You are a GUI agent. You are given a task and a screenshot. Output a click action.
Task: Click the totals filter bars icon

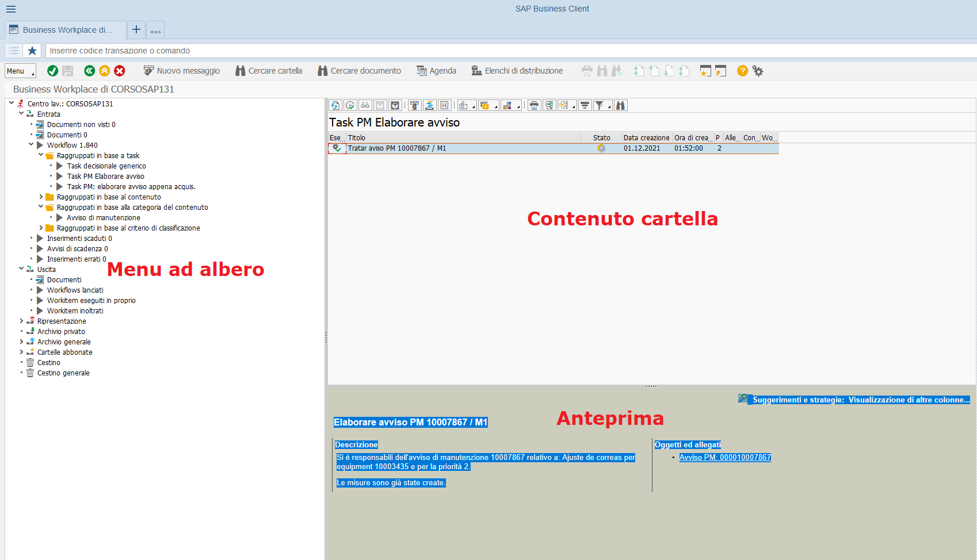(x=585, y=105)
